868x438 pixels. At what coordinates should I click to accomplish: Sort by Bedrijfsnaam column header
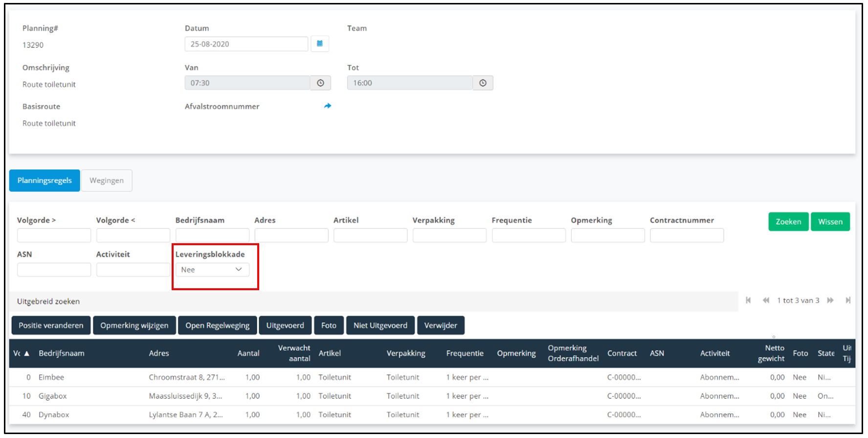62,353
